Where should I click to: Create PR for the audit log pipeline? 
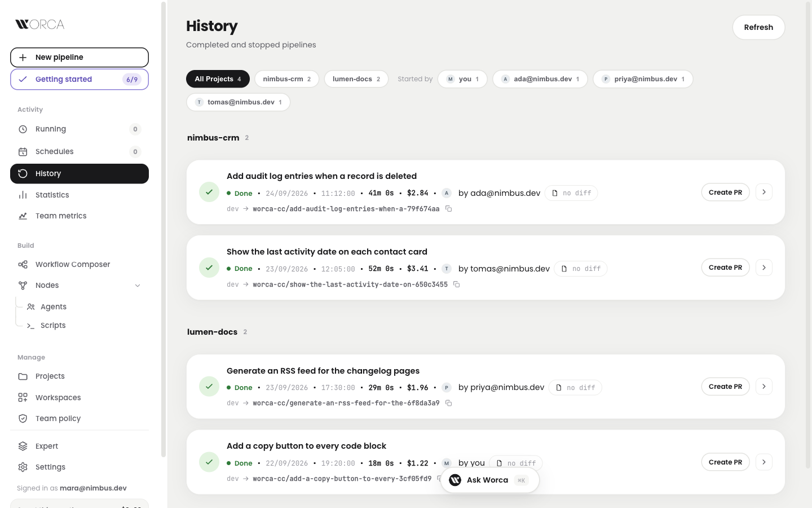point(725,192)
